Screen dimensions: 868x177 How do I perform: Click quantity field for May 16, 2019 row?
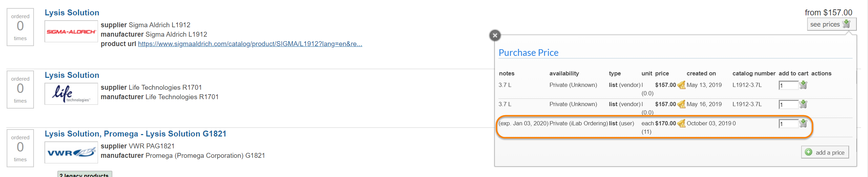788,105
